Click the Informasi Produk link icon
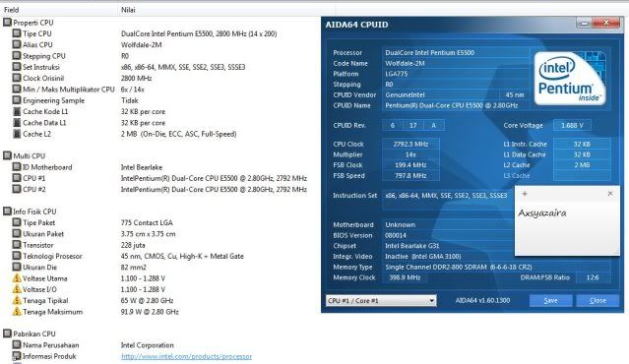Viewport: 629px width, 364px height. point(17,356)
